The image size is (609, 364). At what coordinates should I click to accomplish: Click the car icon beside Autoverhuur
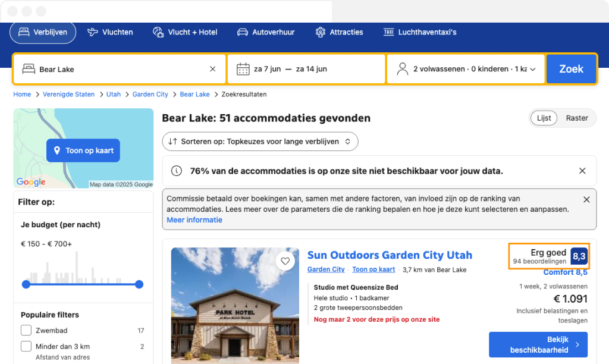[x=243, y=32]
